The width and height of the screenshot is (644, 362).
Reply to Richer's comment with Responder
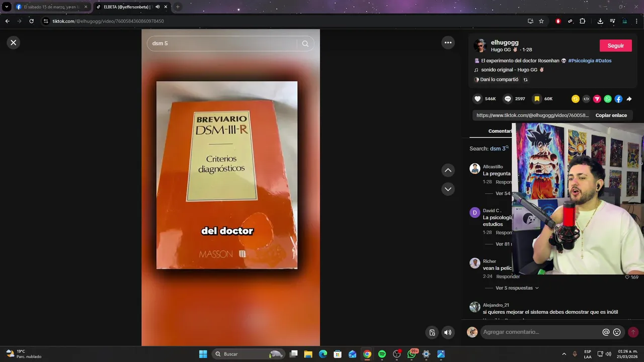[x=508, y=277]
